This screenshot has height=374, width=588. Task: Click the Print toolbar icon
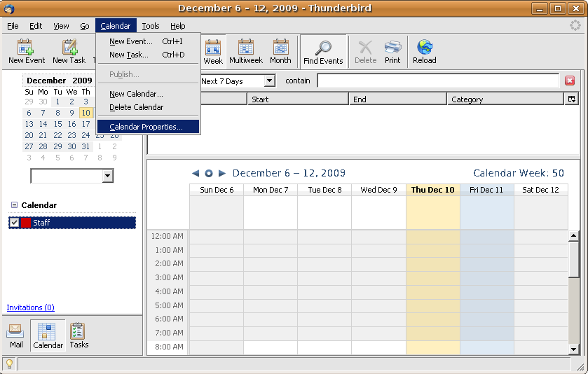pos(392,48)
